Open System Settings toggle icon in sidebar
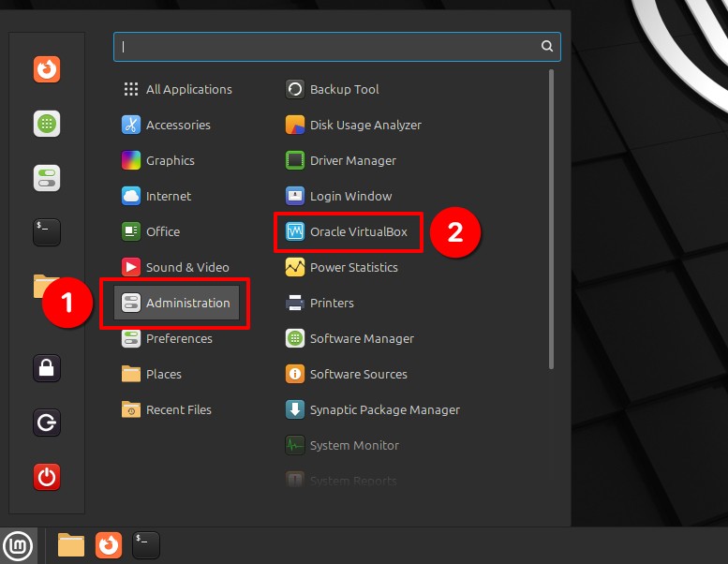This screenshot has width=728, height=564. [x=47, y=178]
